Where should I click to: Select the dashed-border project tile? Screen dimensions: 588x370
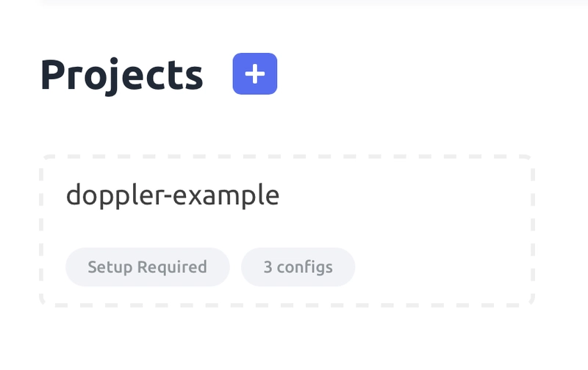pyautogui.click(x=287, y=231)
